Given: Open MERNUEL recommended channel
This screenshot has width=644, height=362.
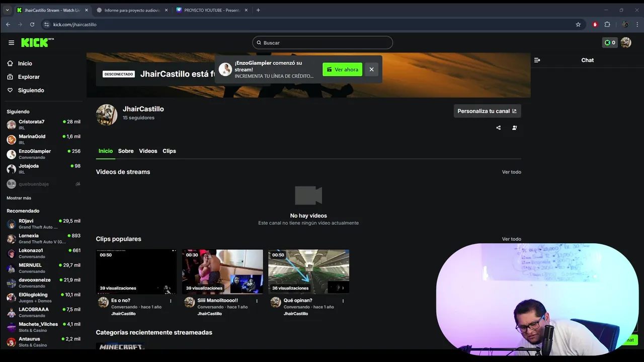Looking at the screenshot, I should click(x=43, y=268).
